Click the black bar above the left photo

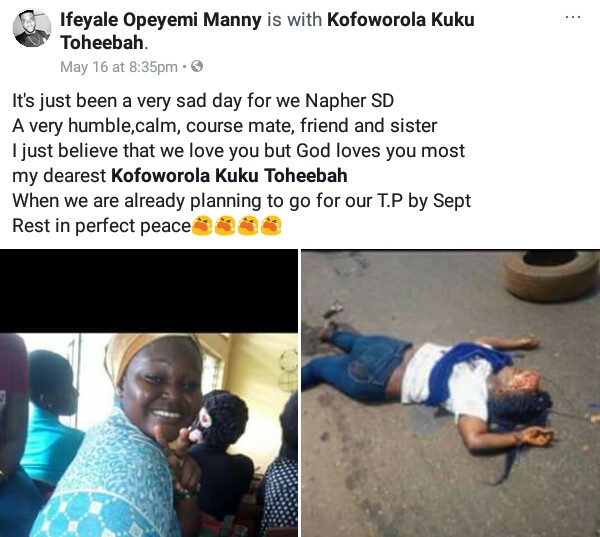pyautogui.click(x=150, y=290)
